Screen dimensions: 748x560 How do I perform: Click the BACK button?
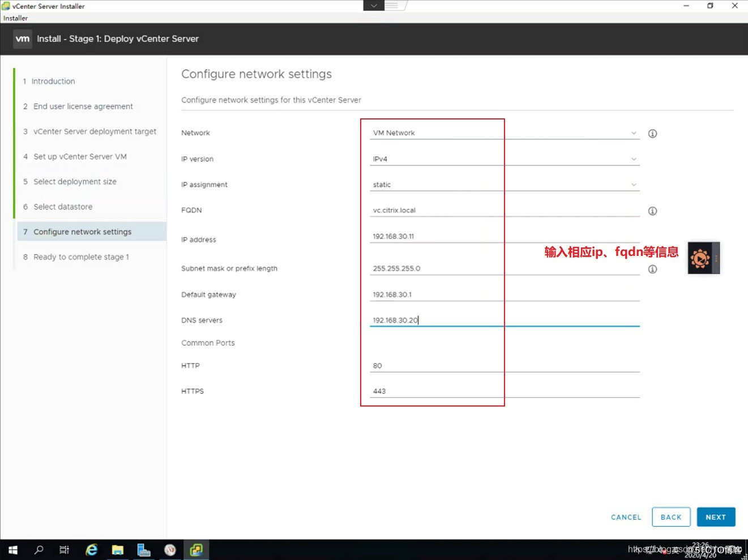coord(671,517)
